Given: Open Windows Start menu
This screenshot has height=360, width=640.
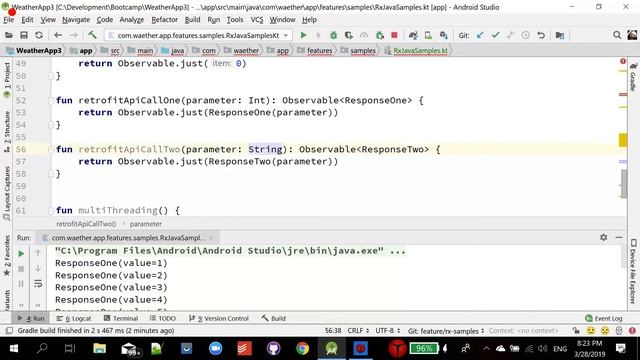Looking at the screenshot, I should pos(13,349).
